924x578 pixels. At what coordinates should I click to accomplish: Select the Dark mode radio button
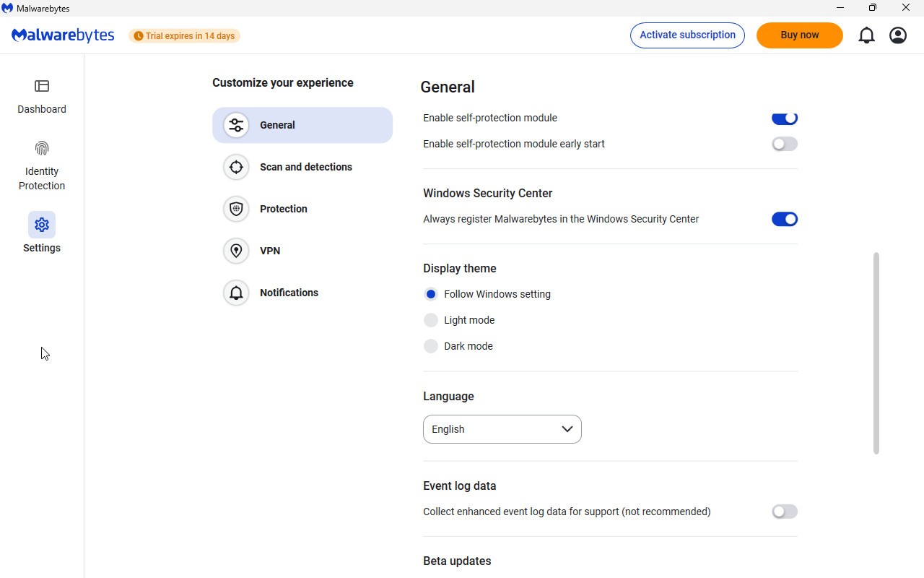point(431,346)
